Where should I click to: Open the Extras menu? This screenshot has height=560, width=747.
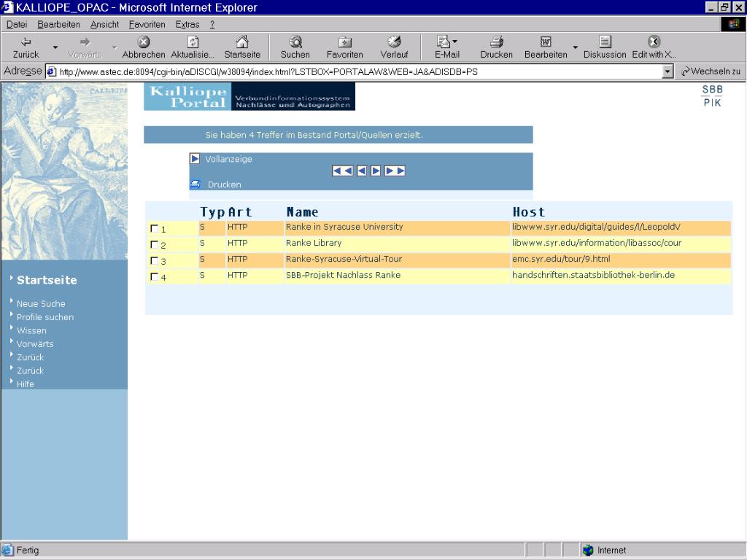pos(187,24)
